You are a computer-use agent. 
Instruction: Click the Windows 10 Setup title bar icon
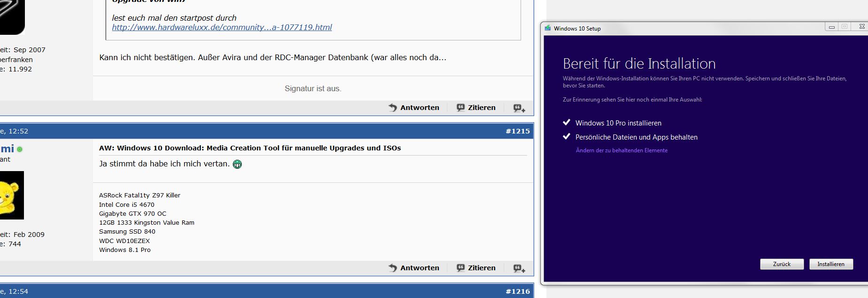547,28
